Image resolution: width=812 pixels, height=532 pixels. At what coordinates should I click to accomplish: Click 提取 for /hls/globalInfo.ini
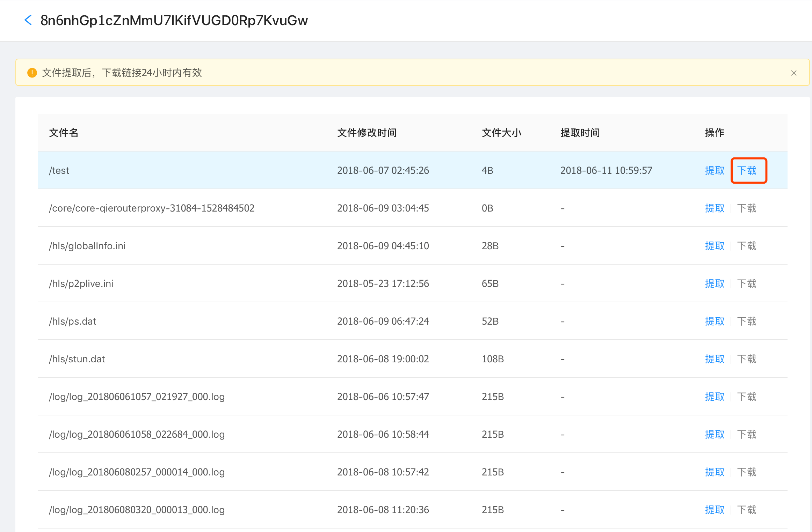tap(715, 246)
